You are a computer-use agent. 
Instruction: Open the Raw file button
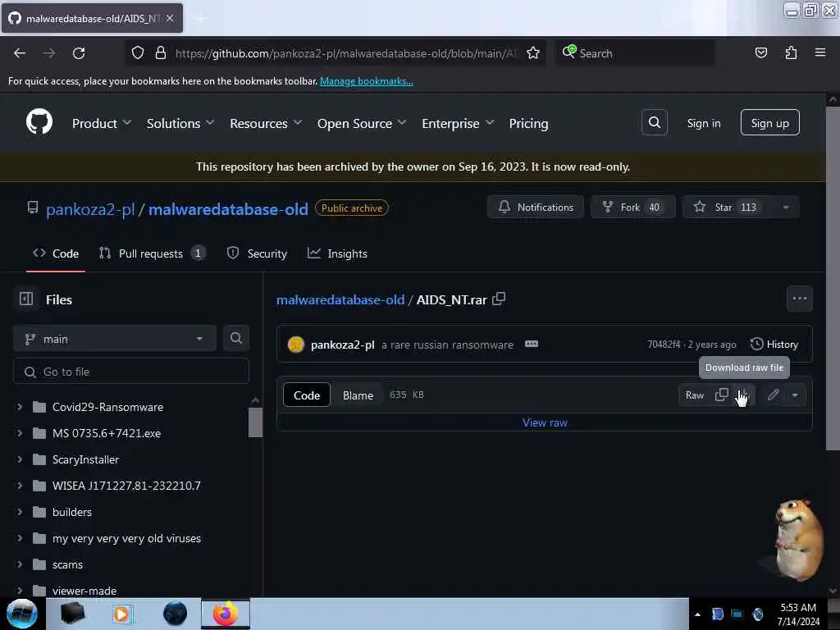(x=694, y=395)
